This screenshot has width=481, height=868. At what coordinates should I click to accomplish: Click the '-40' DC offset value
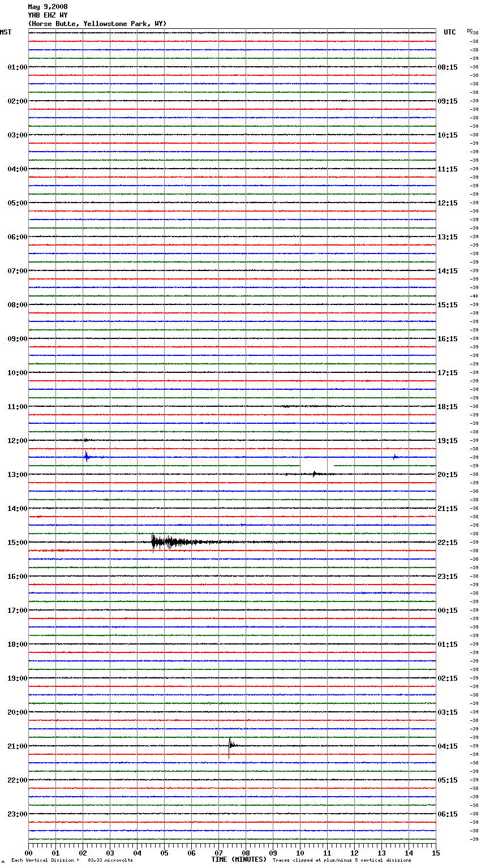coord(475,297)
